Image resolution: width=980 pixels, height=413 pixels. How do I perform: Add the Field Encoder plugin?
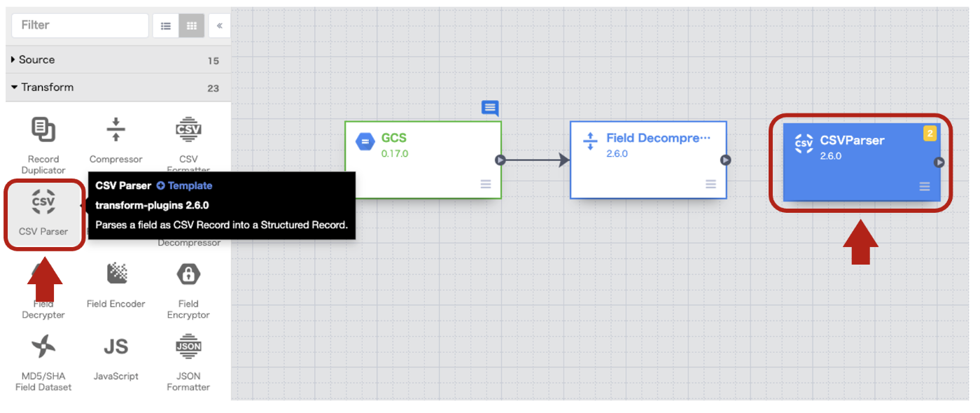(x=115, y=286)
